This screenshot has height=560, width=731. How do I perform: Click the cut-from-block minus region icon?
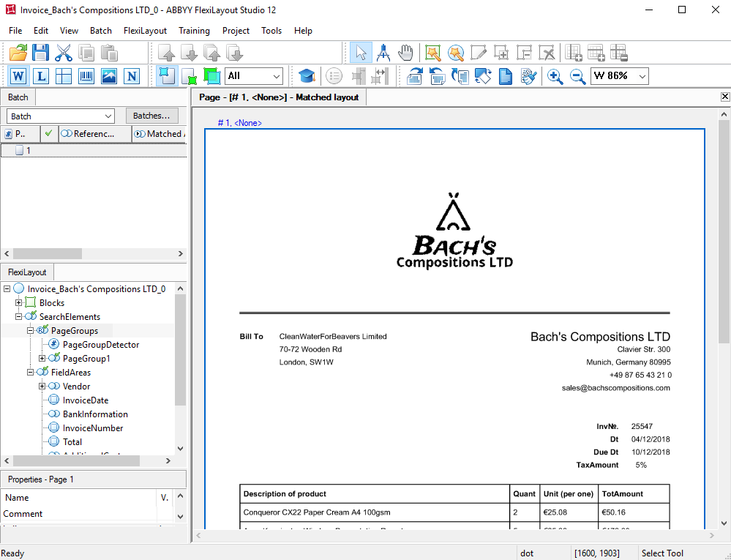pos(525,53)
